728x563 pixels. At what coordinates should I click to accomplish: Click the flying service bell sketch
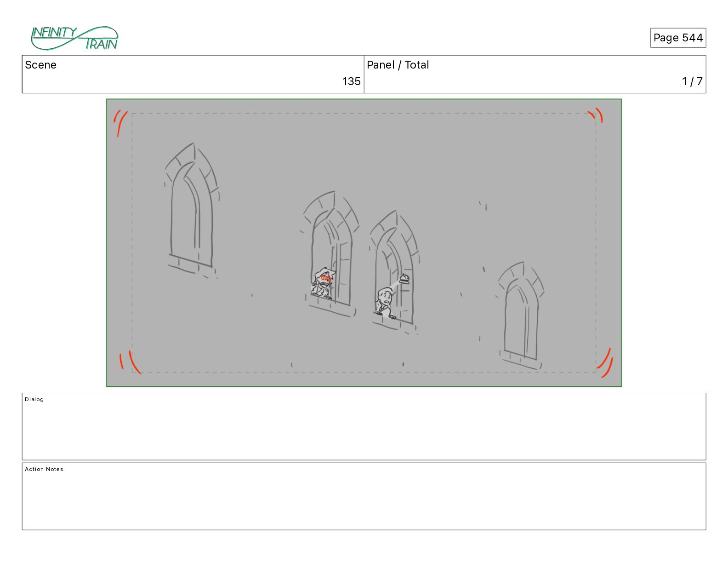pyautogui.click(x=404, y=279)
